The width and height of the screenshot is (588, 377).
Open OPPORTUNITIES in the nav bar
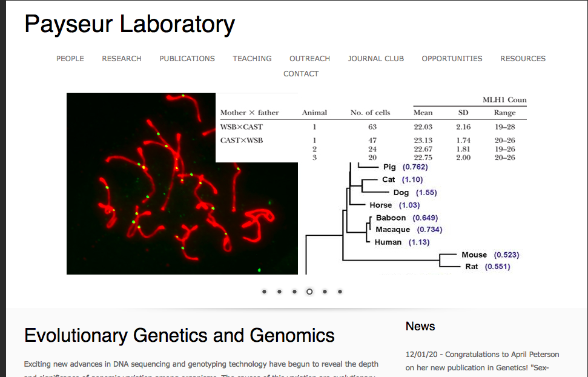pos(452,59)
